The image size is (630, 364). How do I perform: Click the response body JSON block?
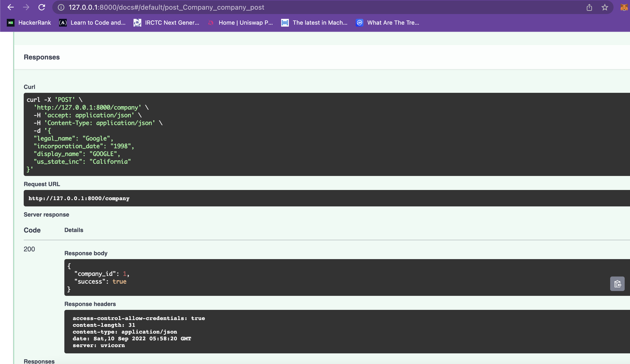[x=347, y=277]
